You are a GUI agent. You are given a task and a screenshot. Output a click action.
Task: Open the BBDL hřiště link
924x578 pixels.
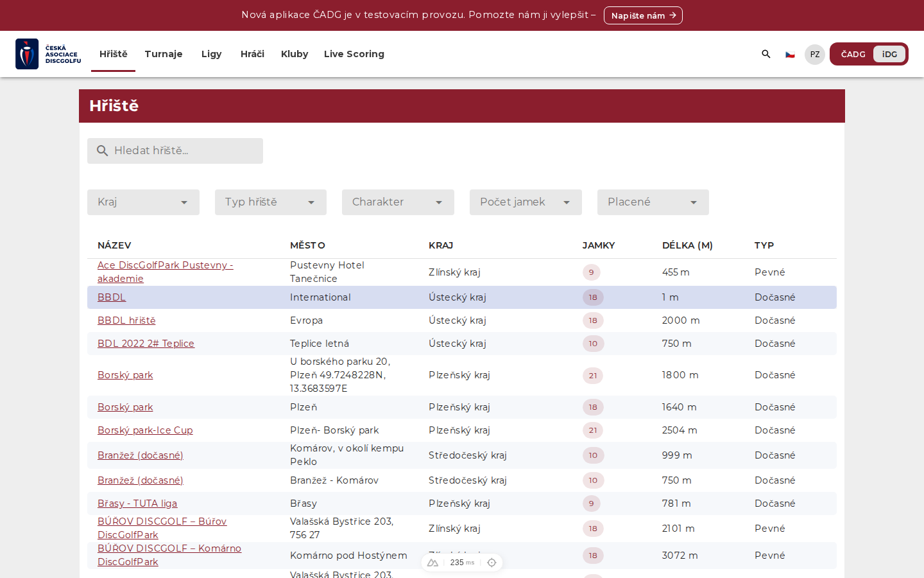pyautogui.click(x=126, y=320)
